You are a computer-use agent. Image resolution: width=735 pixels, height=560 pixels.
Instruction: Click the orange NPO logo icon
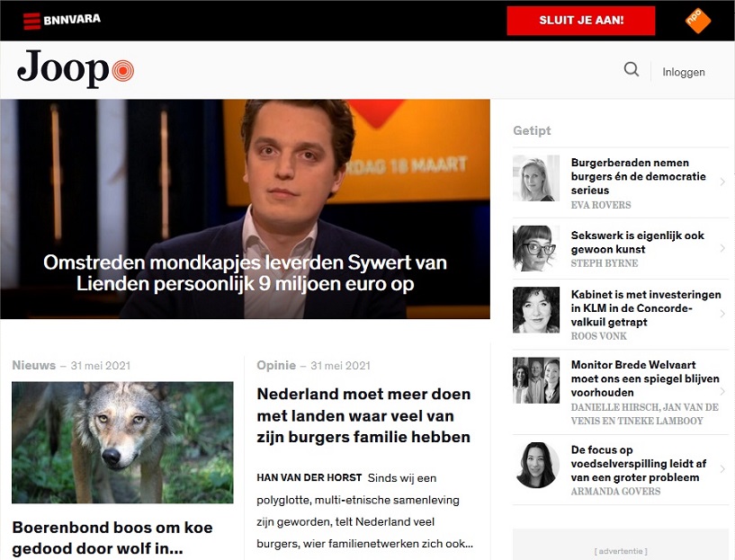(x=698, y=21)
